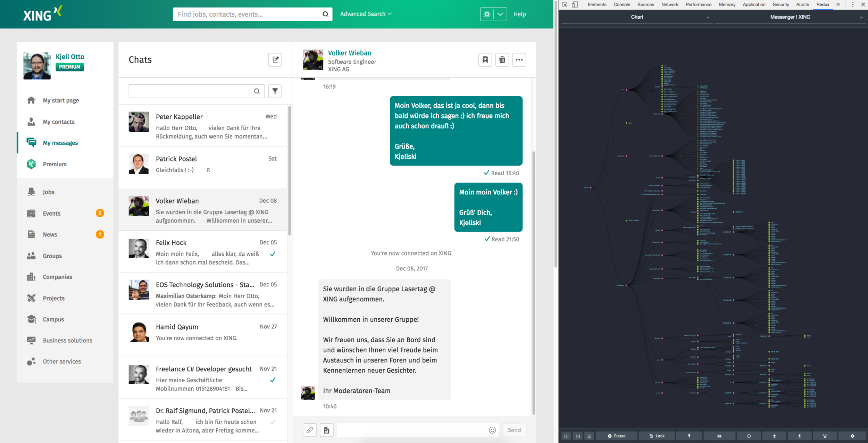
Task: Expand the Advanced Search dropdown
Action: point(366,14)
